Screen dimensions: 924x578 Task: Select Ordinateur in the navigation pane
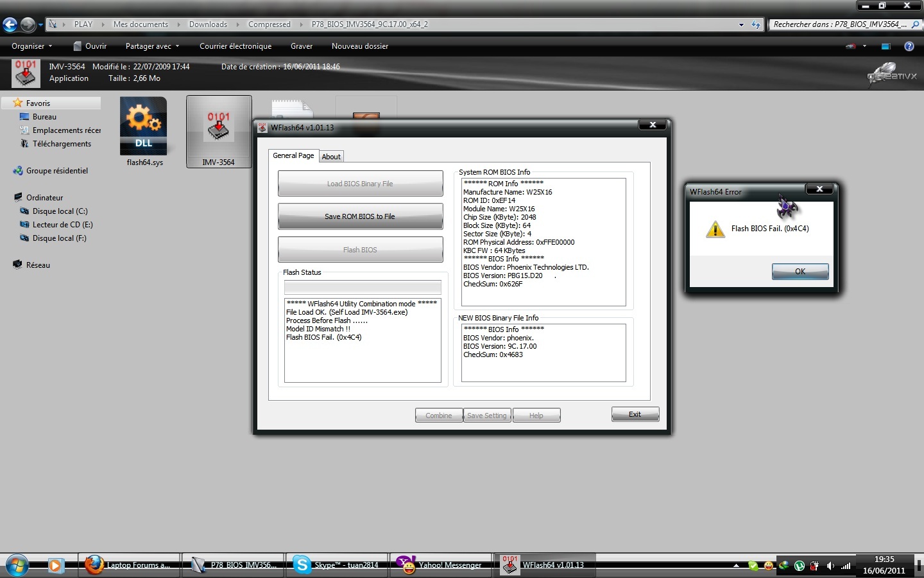click(44, 198)
